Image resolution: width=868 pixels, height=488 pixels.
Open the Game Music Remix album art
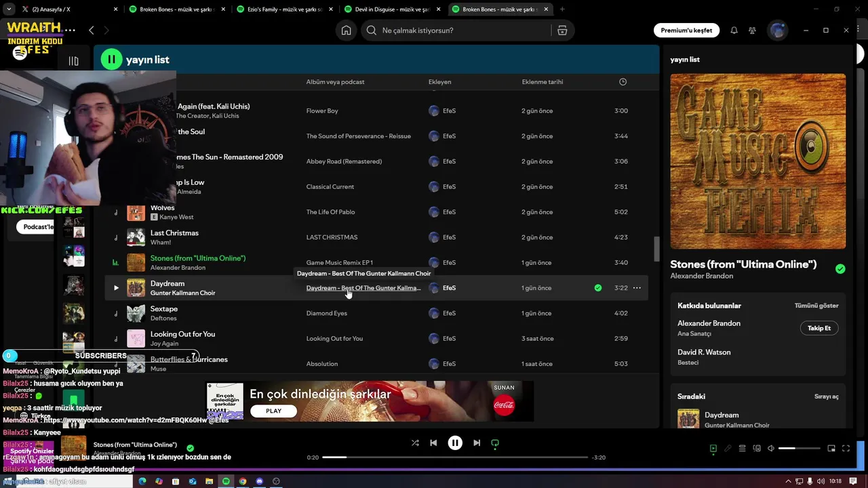click(758, 161)
